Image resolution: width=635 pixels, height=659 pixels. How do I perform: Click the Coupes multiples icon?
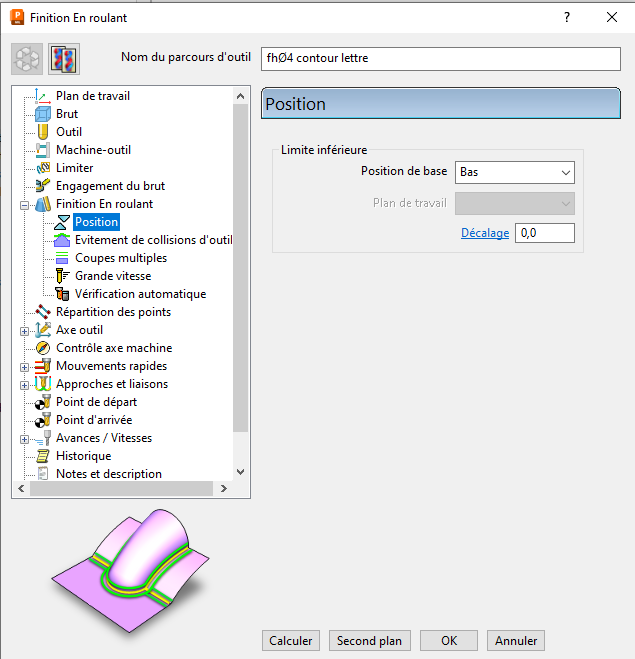click(x=62, y=258)
